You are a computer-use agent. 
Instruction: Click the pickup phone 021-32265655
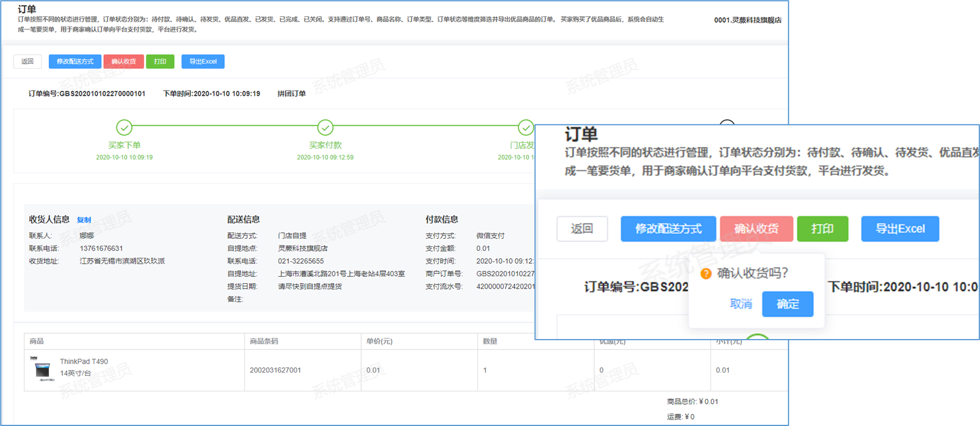[301, 261]
